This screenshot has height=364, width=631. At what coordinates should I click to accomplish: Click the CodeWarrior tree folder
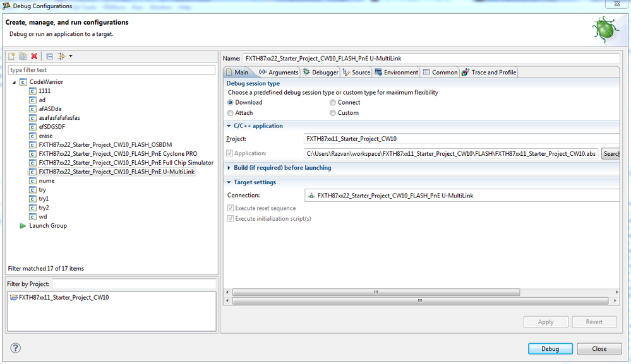coord(46,82)
